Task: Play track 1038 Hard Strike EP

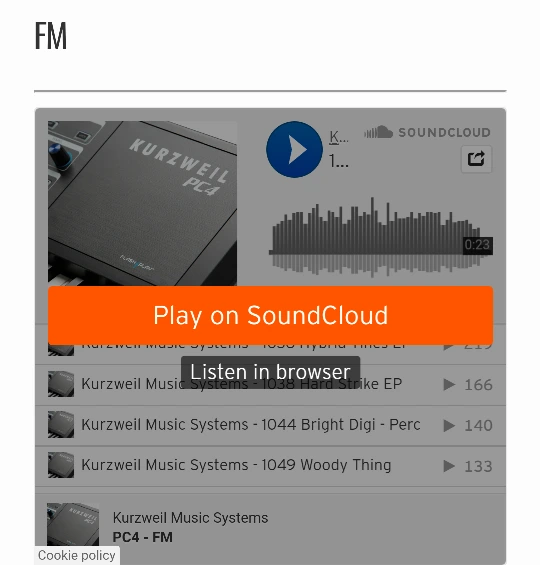Action: point(241,384)
